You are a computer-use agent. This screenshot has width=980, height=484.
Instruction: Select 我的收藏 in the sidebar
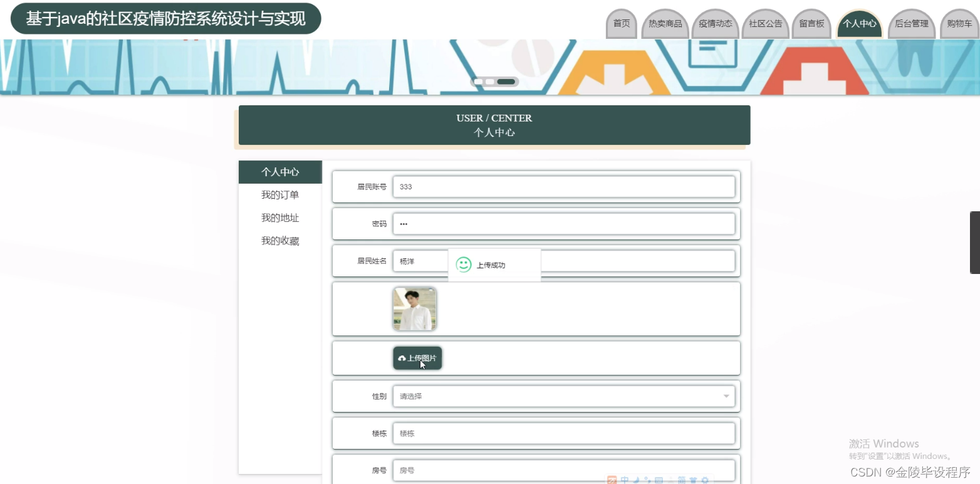(x=279, y=240)
